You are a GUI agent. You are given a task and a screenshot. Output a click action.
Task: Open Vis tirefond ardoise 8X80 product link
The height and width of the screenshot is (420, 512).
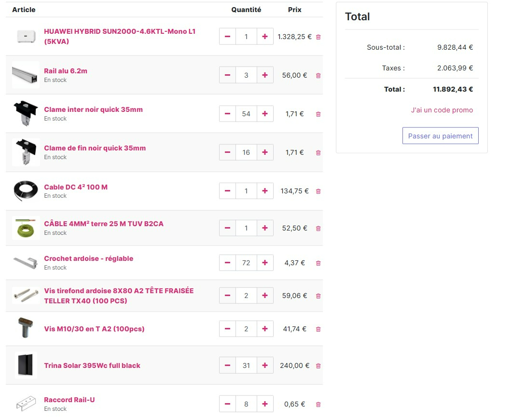click(x=119, y=296)
